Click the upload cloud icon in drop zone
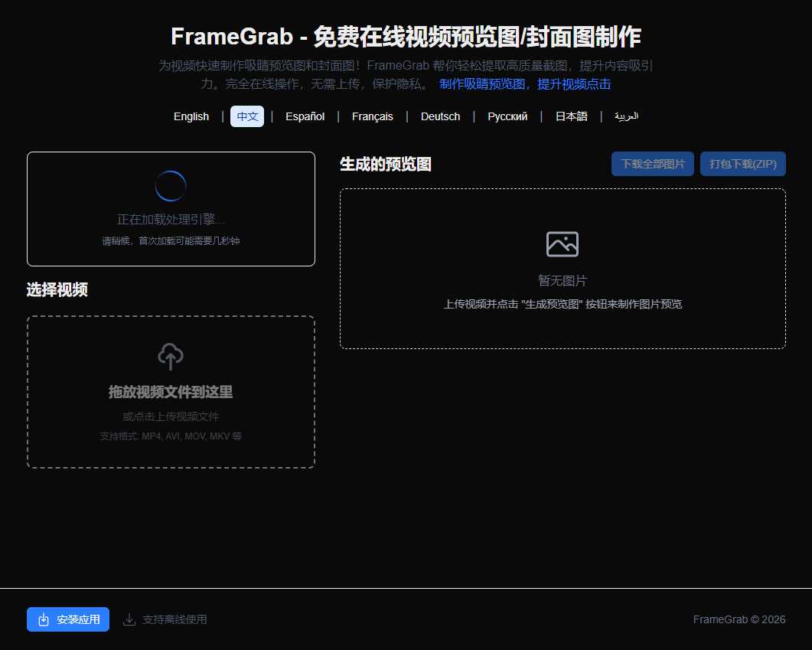Image resolution: width=812 pixels, height=650 pixels. click(171, 356)
